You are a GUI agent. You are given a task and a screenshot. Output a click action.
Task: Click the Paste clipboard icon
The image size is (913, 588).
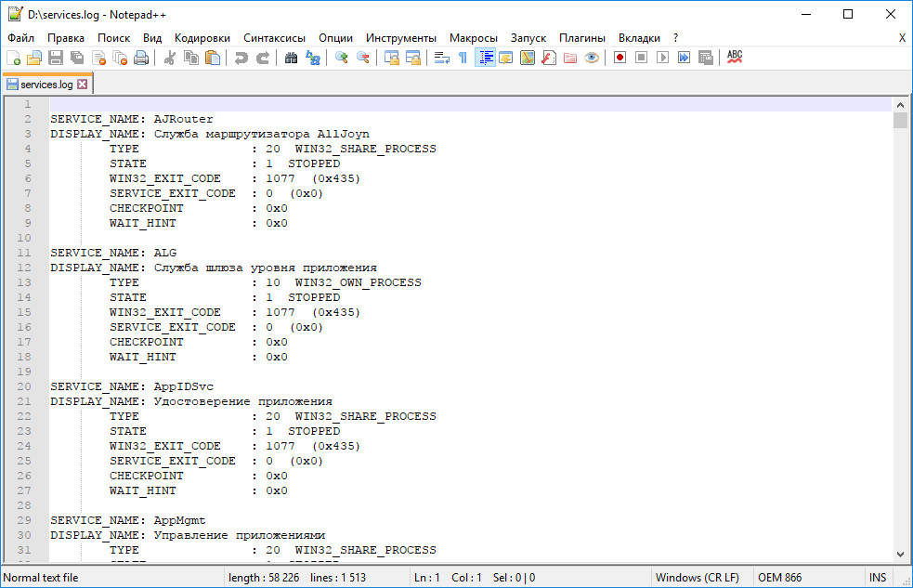[x=213, y=58]
